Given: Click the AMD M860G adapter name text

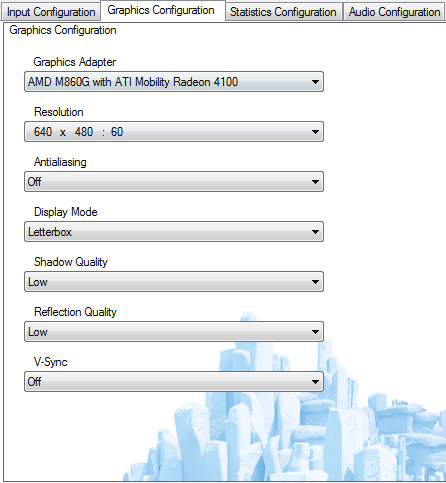Looking at the screenshot, I should pos(133,82).
